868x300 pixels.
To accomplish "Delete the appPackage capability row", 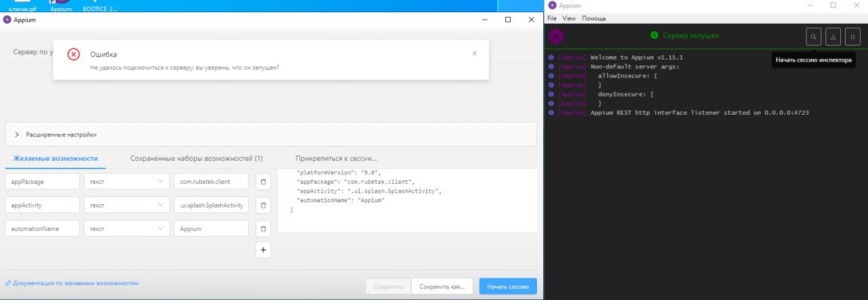I will pos(263,182).
